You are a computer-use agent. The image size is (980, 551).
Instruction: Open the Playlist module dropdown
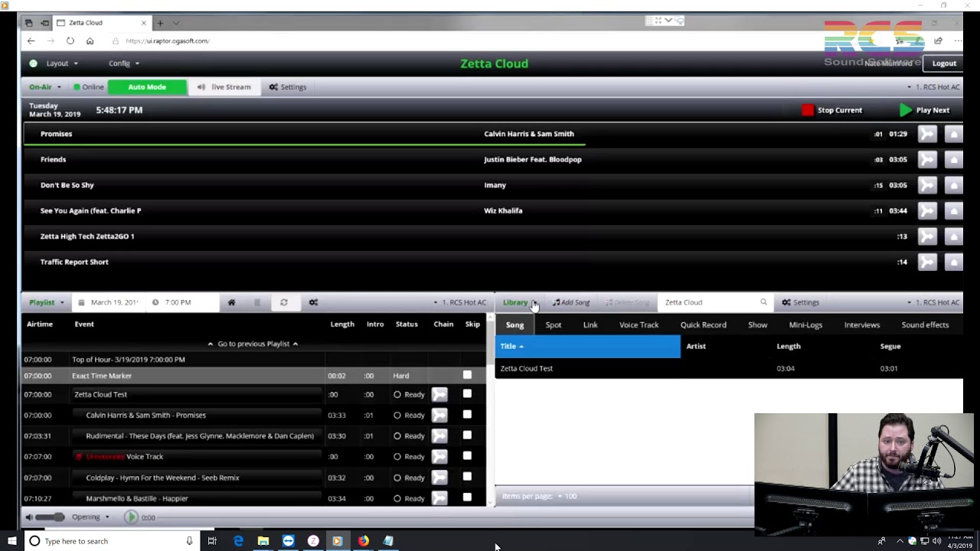pyautogui.click(x=47, y=302)
